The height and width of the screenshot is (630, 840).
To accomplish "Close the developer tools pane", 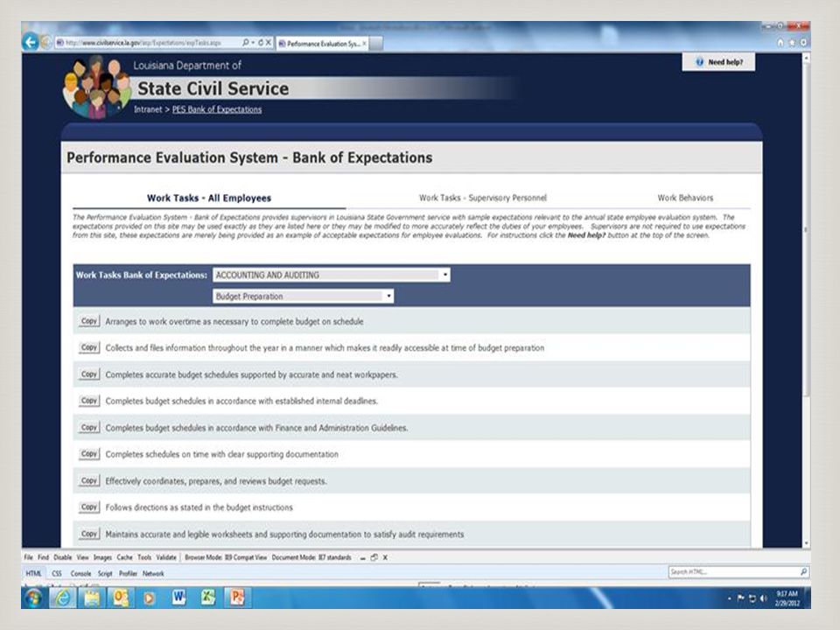I will [x=385, y=557].
